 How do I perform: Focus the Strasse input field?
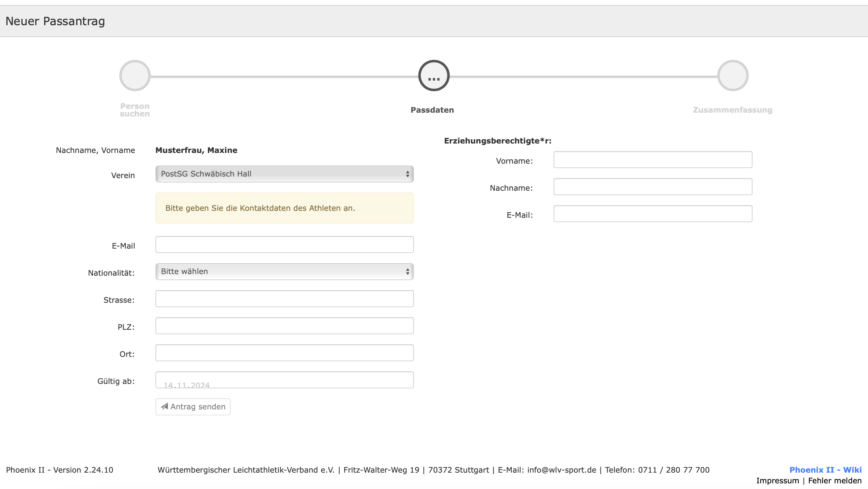coord(285,299)
